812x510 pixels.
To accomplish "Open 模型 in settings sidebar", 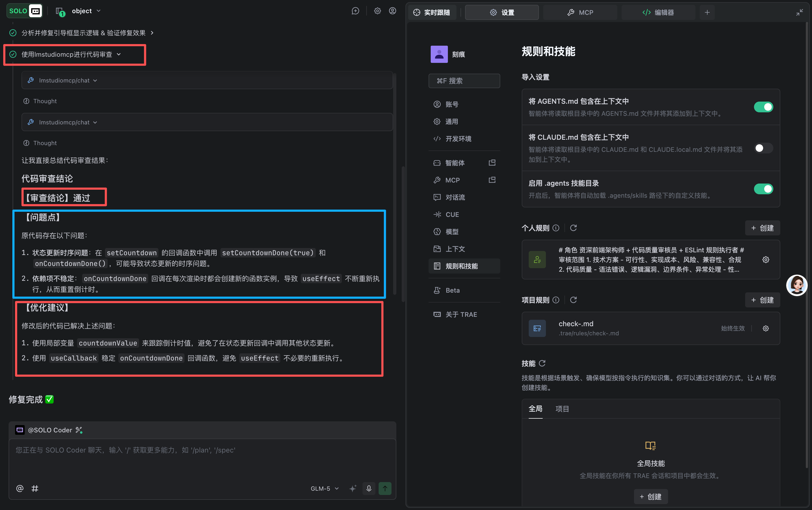I will click(x=452, y=232).
